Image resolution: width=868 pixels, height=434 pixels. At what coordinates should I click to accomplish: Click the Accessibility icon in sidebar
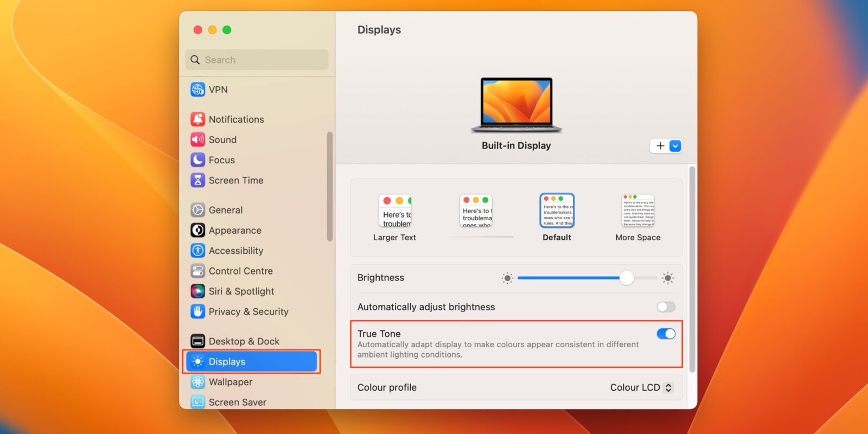click(x=197, y=251)
